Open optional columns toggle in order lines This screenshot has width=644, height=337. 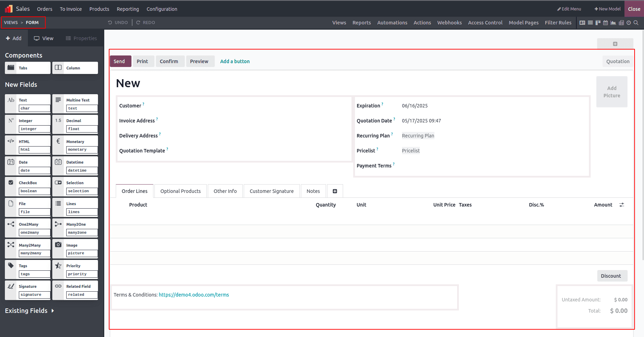tap(622, 205)
